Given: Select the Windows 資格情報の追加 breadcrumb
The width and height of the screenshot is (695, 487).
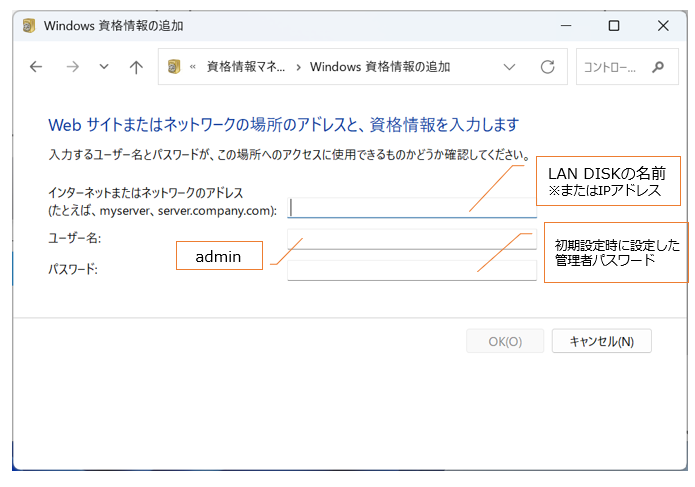Looking at the screenshot, I should coord(380,68).
